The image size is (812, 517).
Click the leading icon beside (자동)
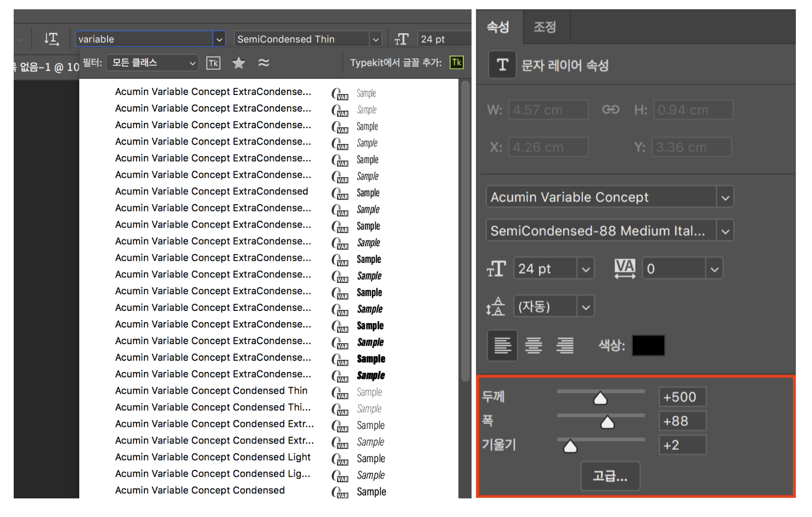(x=496, y=306)
